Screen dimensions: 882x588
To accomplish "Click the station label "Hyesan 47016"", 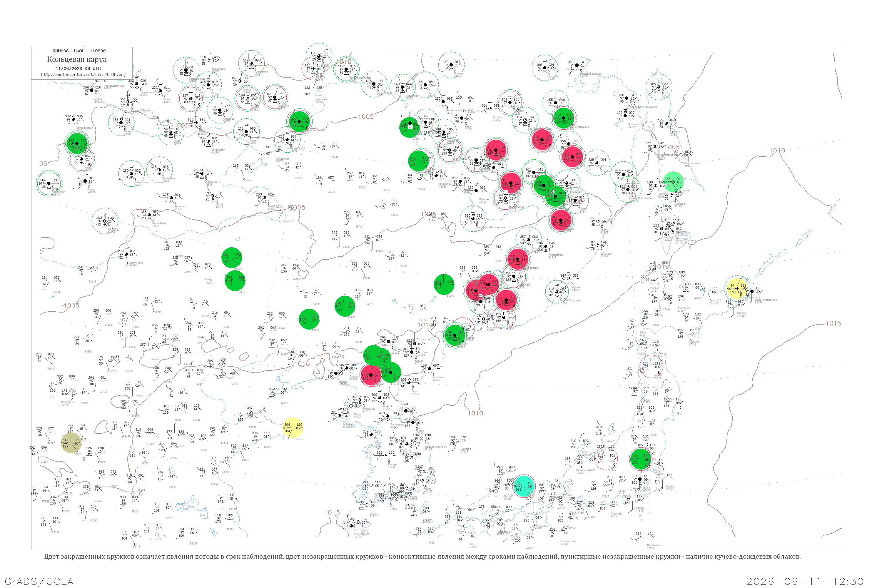I will click(x=419, y=362).
